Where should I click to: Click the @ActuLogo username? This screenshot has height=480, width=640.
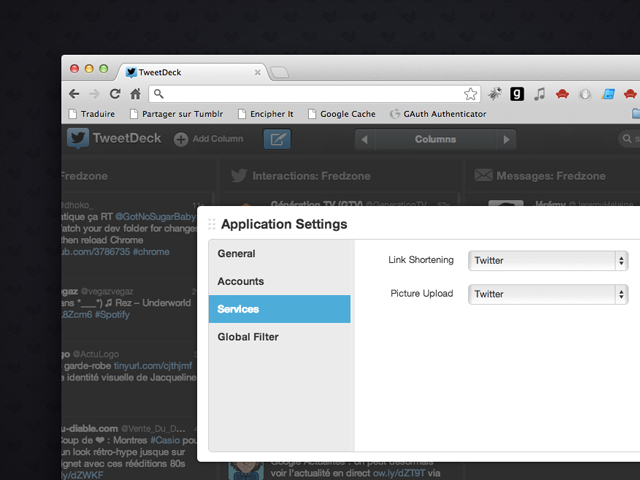96,354
